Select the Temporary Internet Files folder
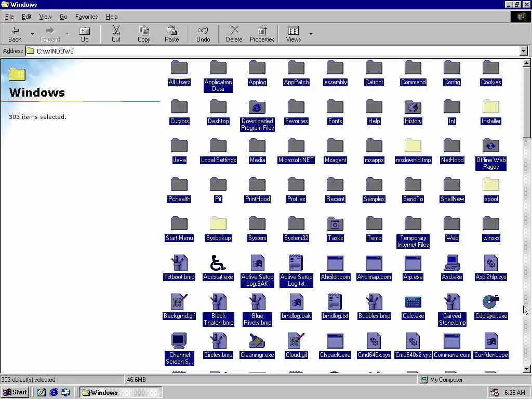The image size is (532, 399). point(413,232)
